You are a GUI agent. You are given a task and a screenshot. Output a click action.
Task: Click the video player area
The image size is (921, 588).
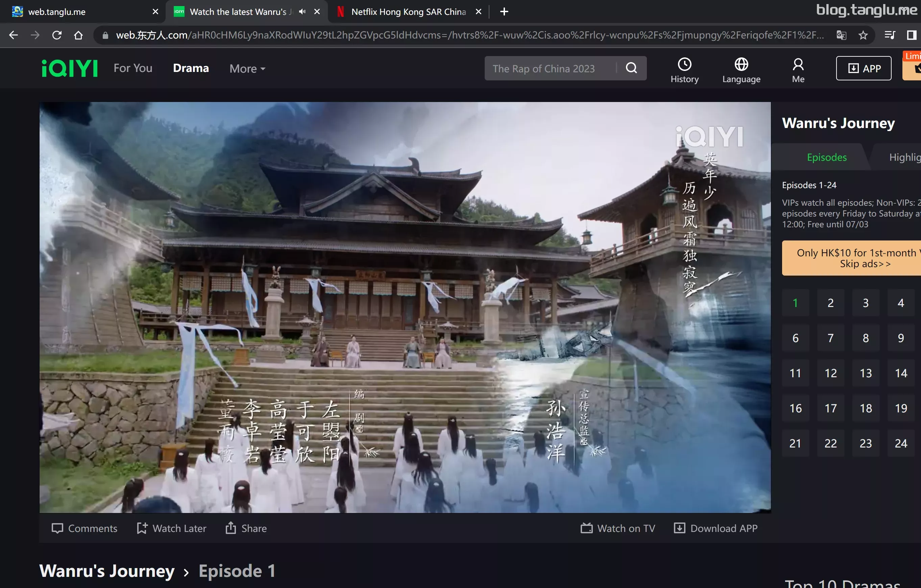(x=405, y=307)
